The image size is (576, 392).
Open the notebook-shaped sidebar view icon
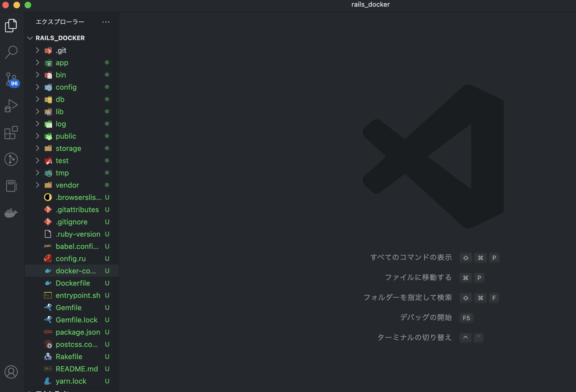[x=11, y=186]
